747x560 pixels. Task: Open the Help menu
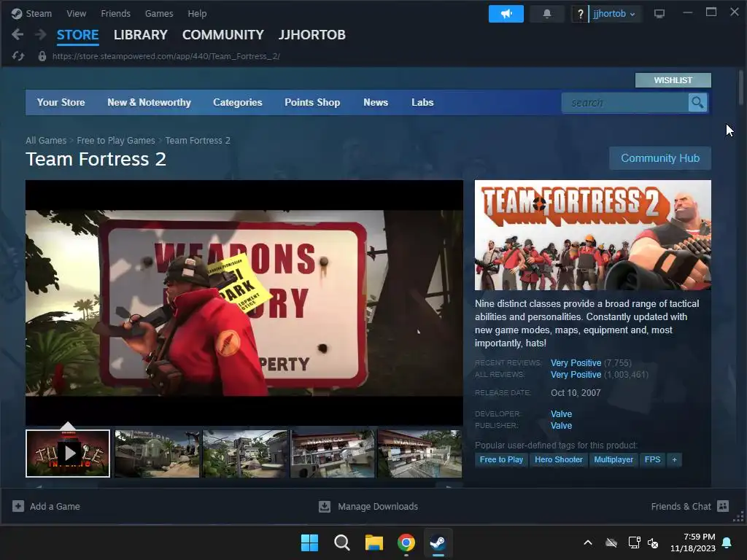click(x=197, y=14)
